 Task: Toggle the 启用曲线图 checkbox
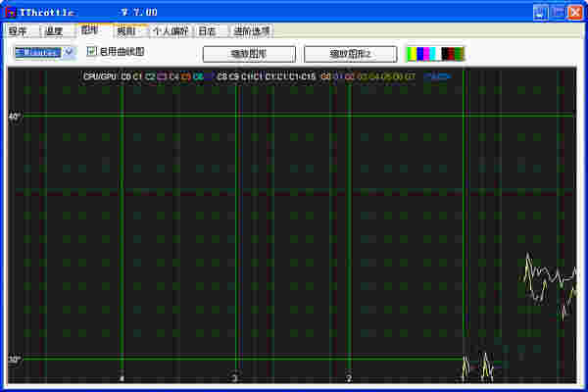92,51
